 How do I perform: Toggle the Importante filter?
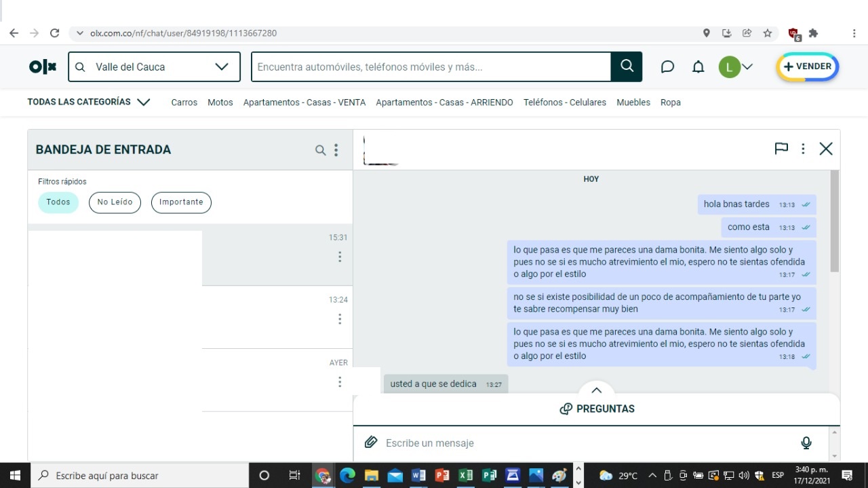click(x=181, y=202)
